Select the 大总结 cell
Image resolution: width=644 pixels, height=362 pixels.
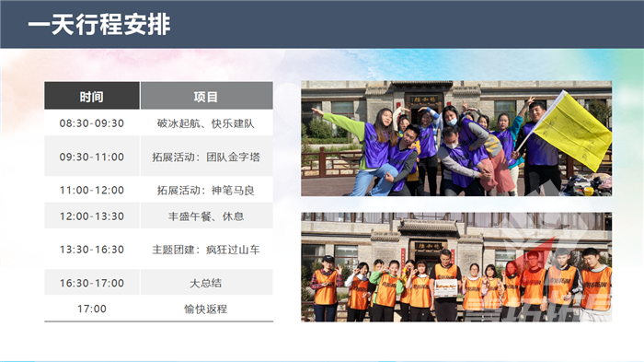[207, 283]
